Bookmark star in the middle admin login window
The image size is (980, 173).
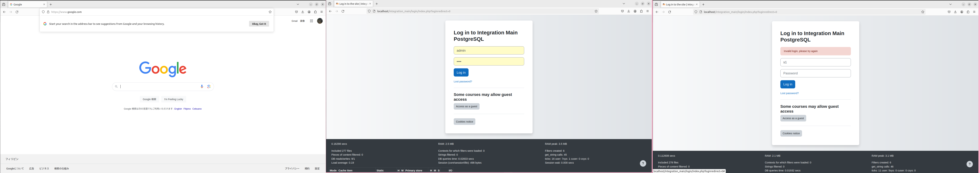coord(596,11)
